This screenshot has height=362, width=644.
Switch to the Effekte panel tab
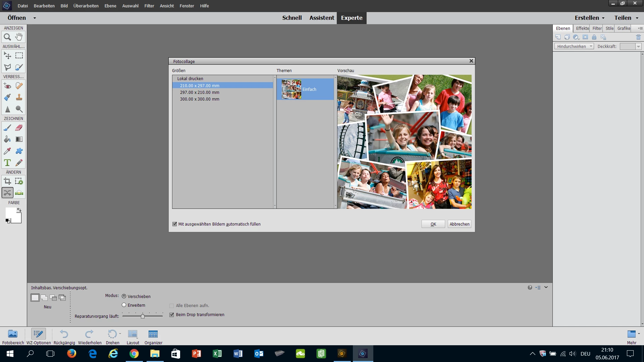coord(582,28)
